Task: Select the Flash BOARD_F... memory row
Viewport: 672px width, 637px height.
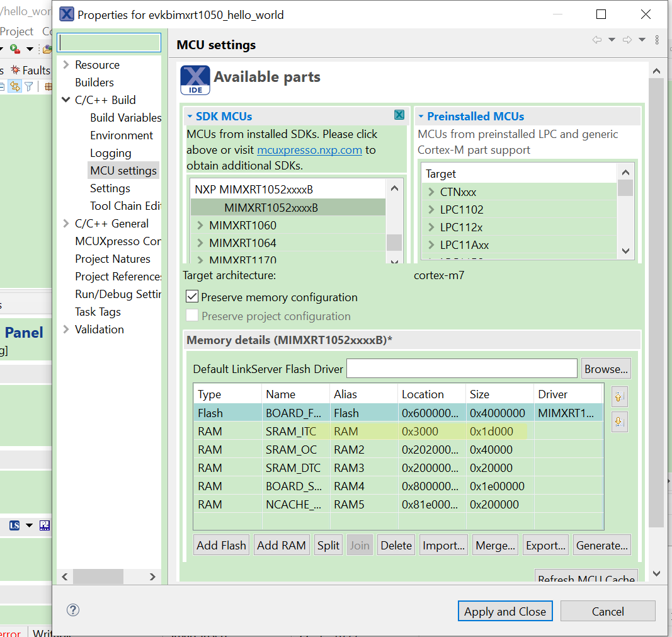Action: 398,413
